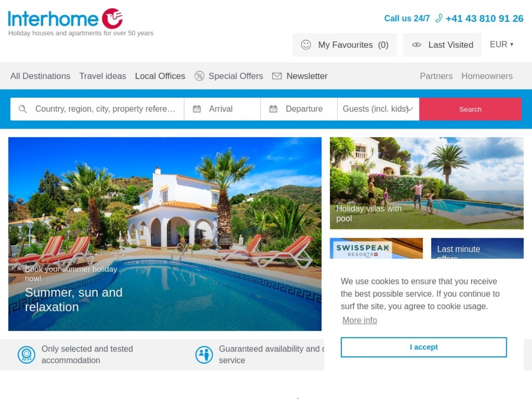Click the destination search input field
The image size is (532, 399).
tap(97, 109)
